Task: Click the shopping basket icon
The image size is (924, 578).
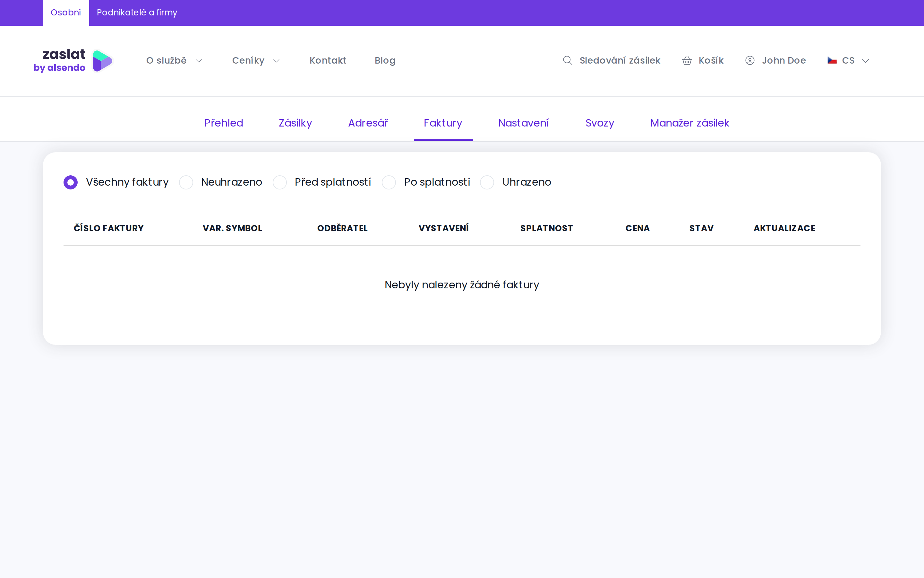Action: coord(687,60)
